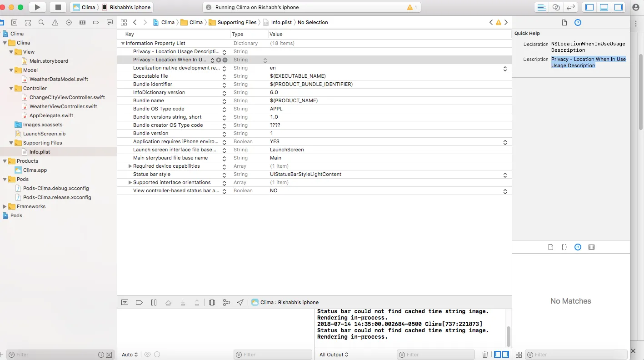644x360 pixels.
Task: Open the test navigator
Action: [69, 22]
